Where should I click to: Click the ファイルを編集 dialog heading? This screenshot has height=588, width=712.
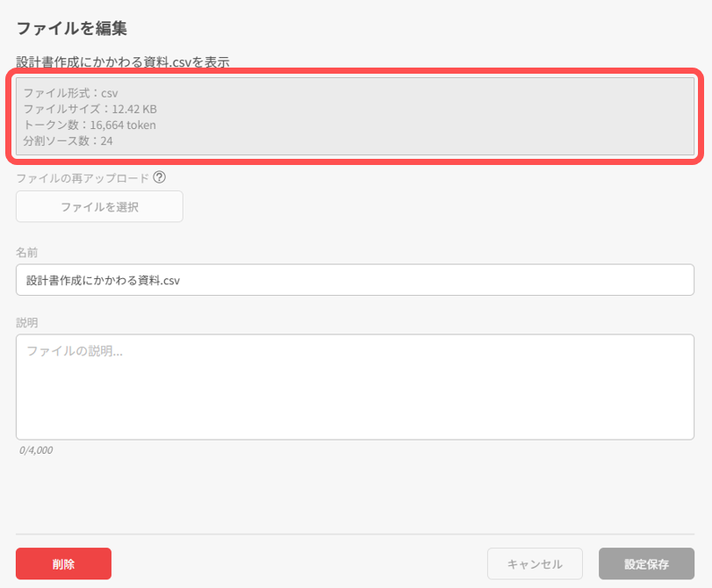(72, 29)
